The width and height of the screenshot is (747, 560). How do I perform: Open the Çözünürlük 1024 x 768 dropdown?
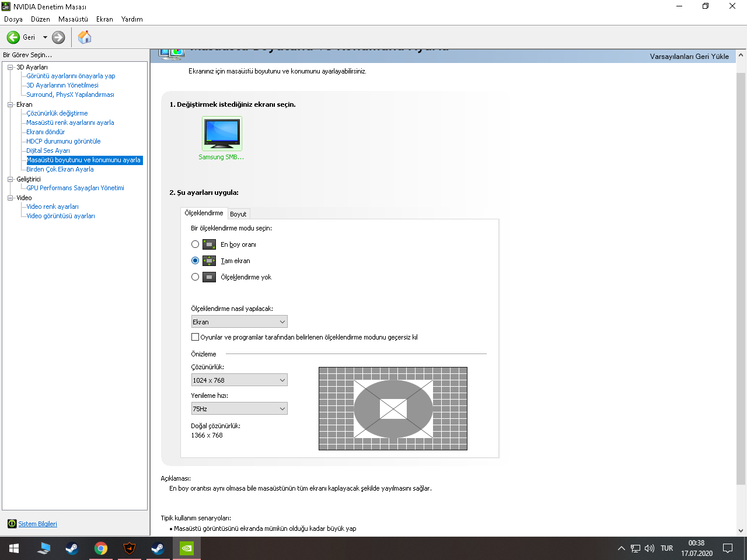point(239,380)
